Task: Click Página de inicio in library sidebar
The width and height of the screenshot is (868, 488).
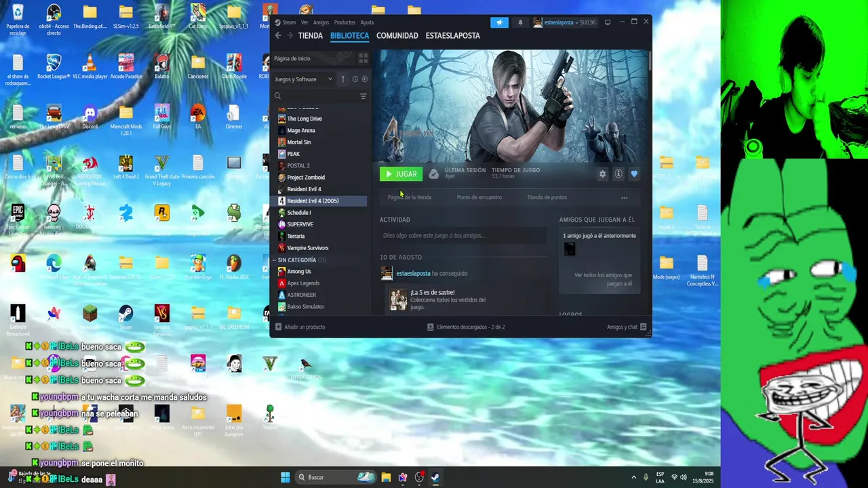Action: (314, 59)
